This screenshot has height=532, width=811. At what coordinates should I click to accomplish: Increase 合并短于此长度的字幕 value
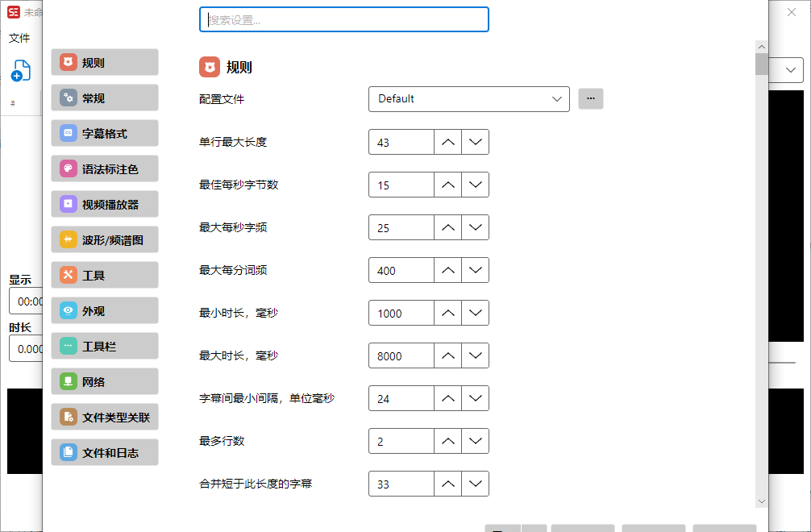click(448, 484)
